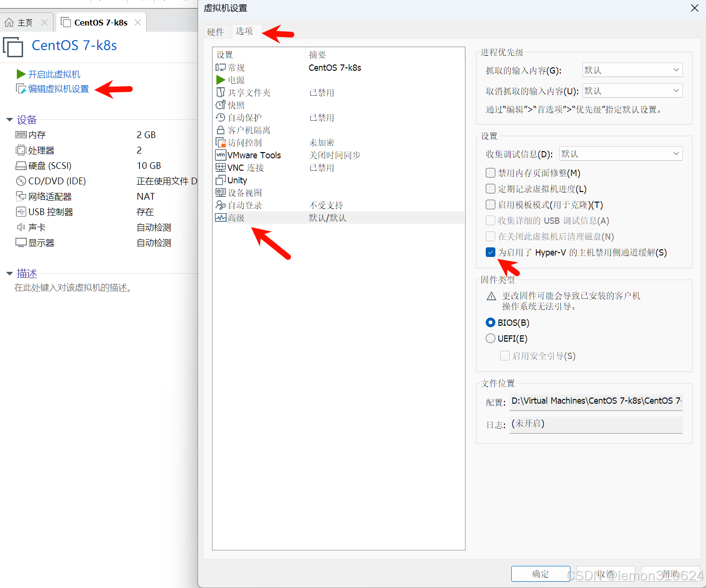Click the hard disk (硬盘 SCSI) icon
The width and height of the screenshot is (706, 588).
coord(21,166)
